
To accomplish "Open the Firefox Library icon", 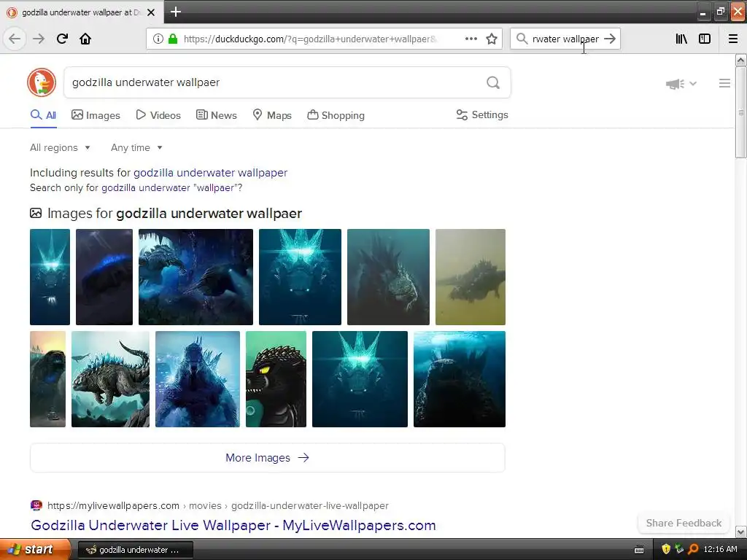I will [x=681, y=39].
